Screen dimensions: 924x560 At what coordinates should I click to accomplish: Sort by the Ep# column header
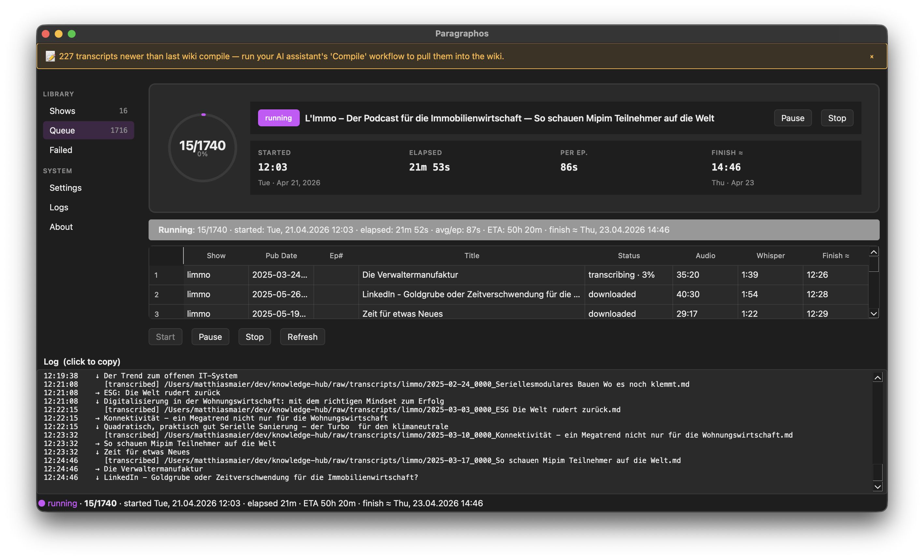pyautogui.click(x=336, y=255)
